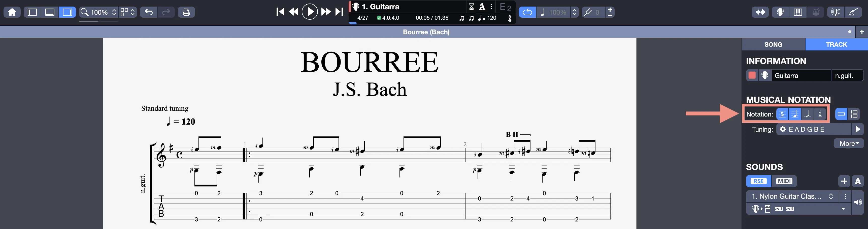This screenshot has width=868, height=229.
Task: Click the guitar icon in the effect chain
Action: [x=755, y=209]
